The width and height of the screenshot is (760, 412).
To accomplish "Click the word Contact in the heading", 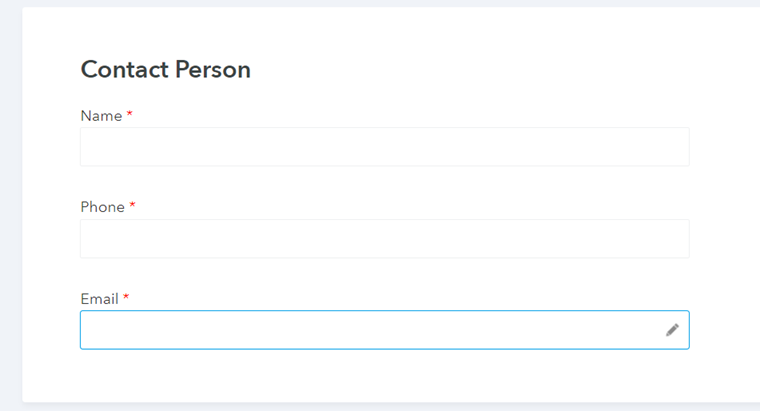I will tap(124, 70).
